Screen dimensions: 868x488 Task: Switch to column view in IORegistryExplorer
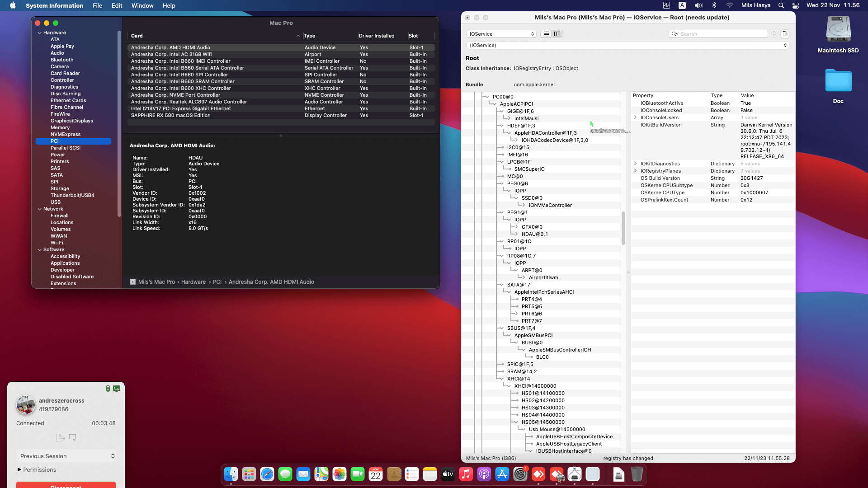(557, 34)
